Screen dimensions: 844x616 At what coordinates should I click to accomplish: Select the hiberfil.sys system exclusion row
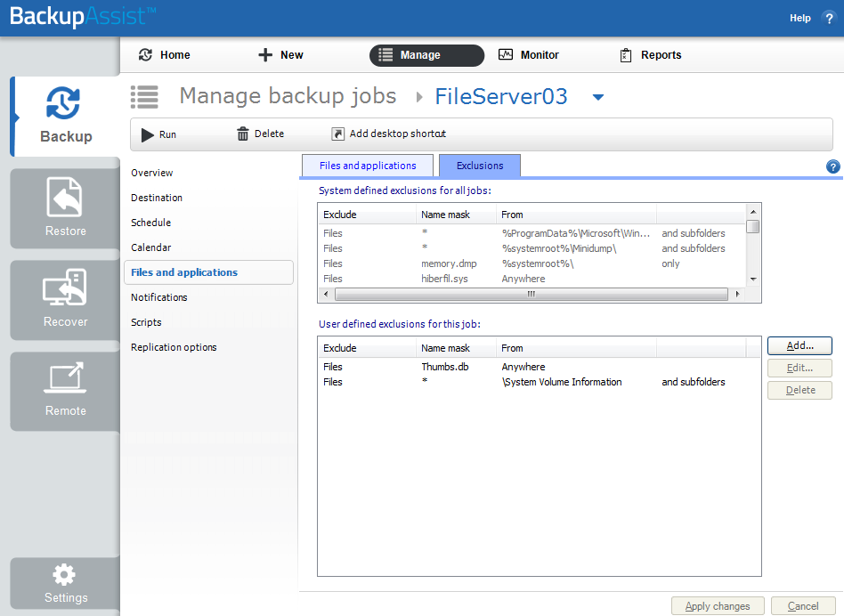pyautogui.click(x=532, y=279)
